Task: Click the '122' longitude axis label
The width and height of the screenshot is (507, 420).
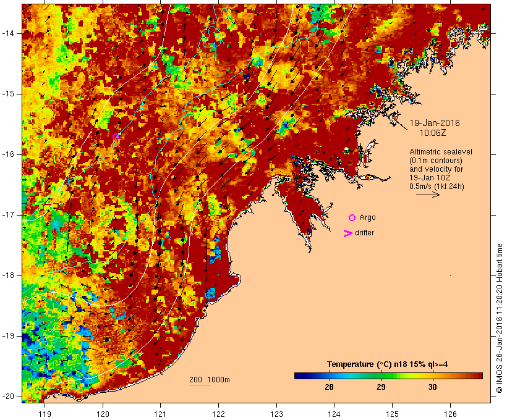Action: (219, 414)
